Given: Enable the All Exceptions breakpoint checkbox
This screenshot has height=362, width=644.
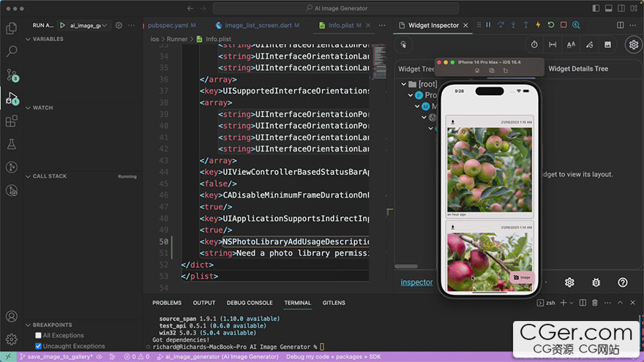Looking at the screenshot, I should pos(39,336).
